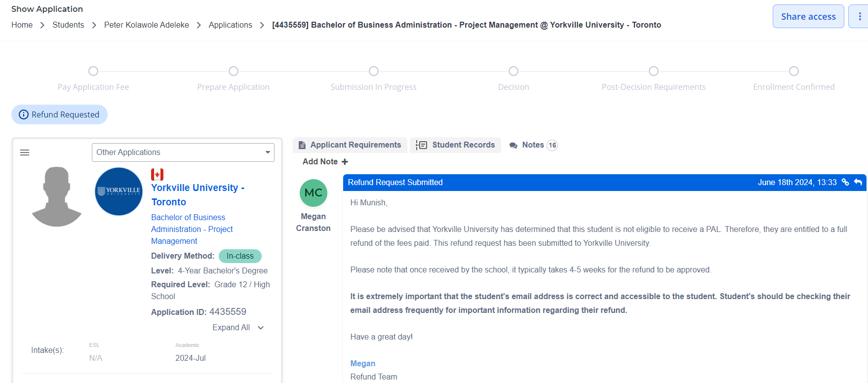This screenshot has width=868, height=383.
Task: Click the Decision step circle
Action: (x=513, y=71)
